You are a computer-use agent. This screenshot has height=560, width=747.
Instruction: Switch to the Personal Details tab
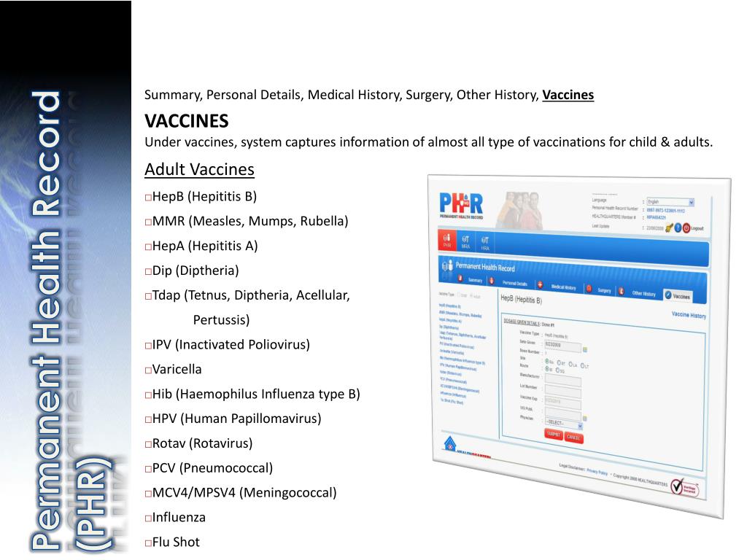514,284
